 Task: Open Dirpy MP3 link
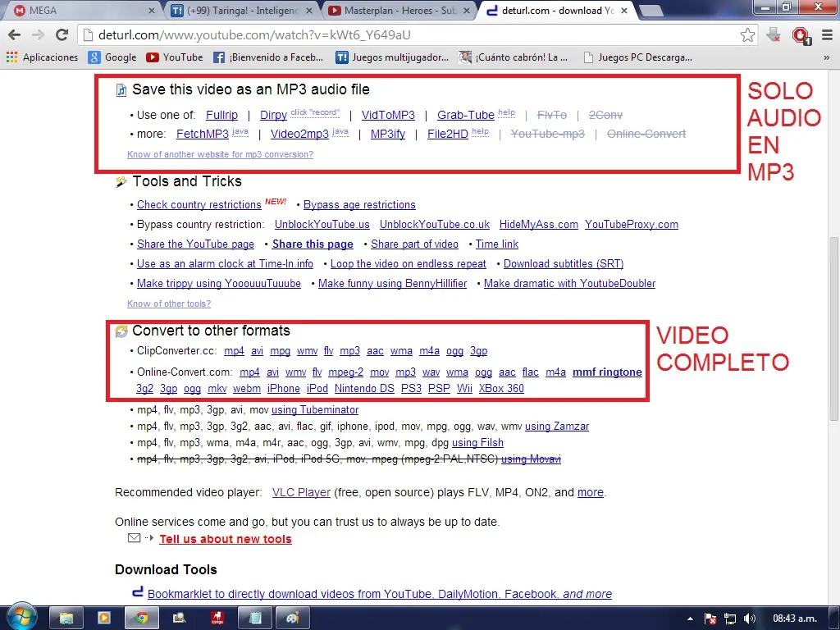273,115
